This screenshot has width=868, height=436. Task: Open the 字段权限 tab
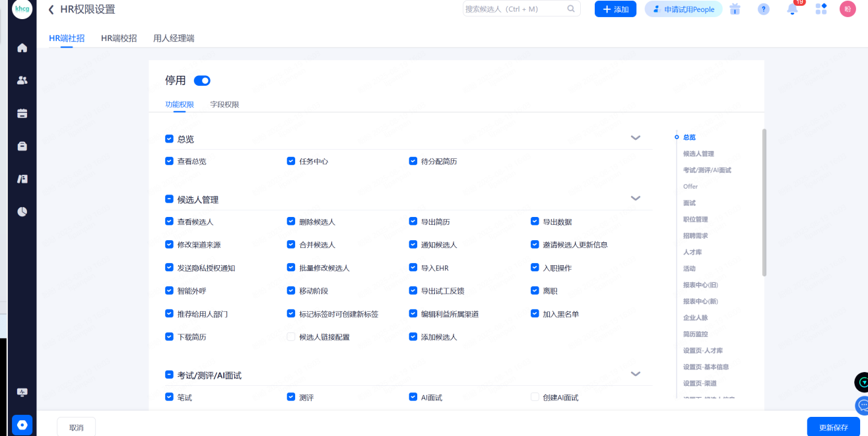pos(224,104)
